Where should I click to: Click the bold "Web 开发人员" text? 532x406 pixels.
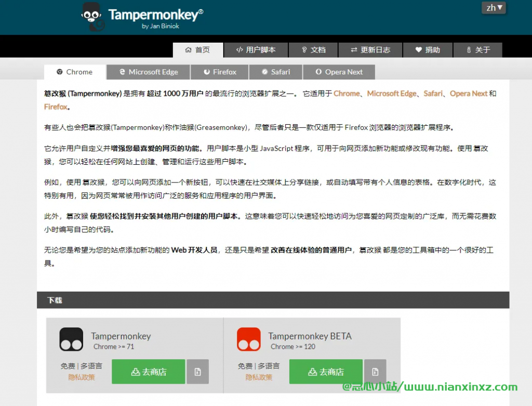tap(194, 250)
